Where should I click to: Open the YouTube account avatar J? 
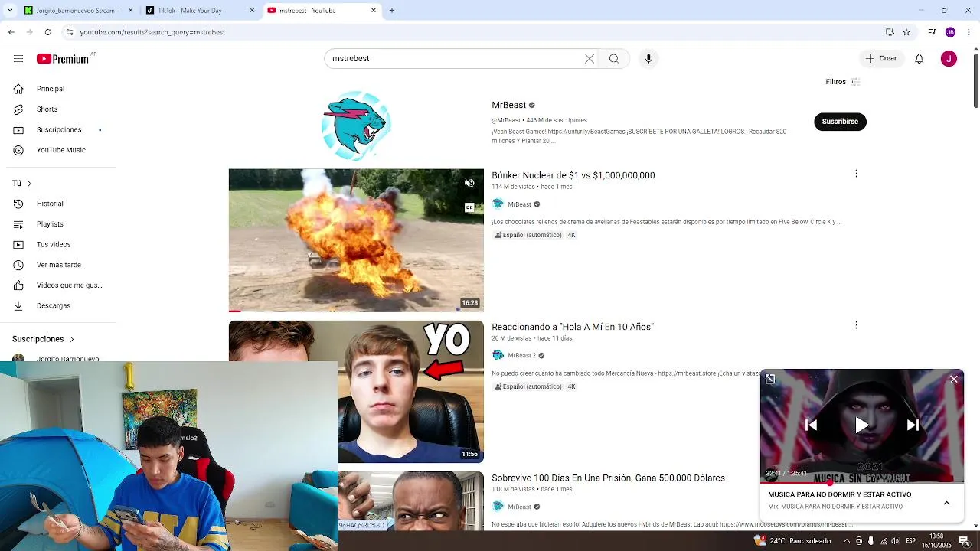point(949,59)
